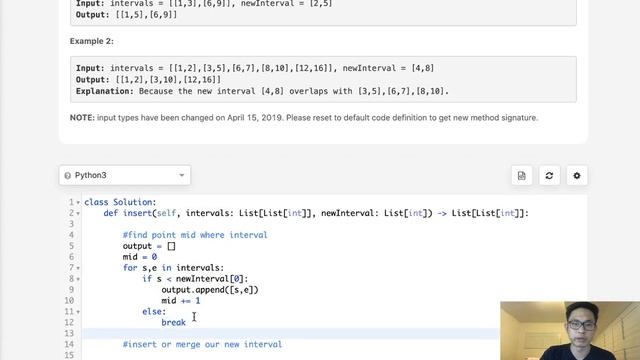Click the empty line 13 in editor
640x360 pixels.
tap(290, 333)
